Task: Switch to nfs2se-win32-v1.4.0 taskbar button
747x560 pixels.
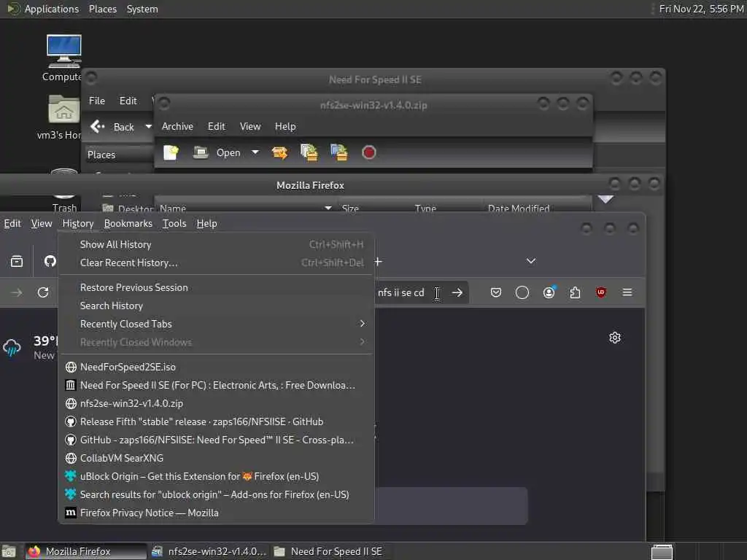Action: pyautogui.click(x=209, y=551)
